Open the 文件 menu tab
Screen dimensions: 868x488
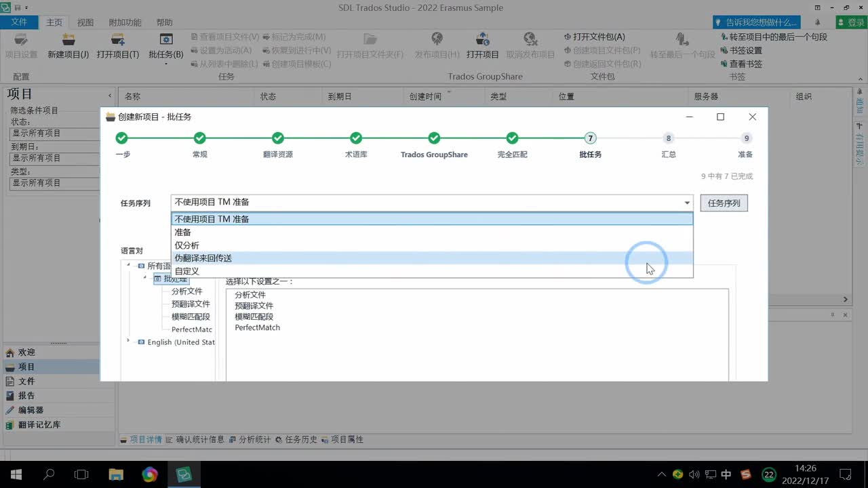point(19,22)
